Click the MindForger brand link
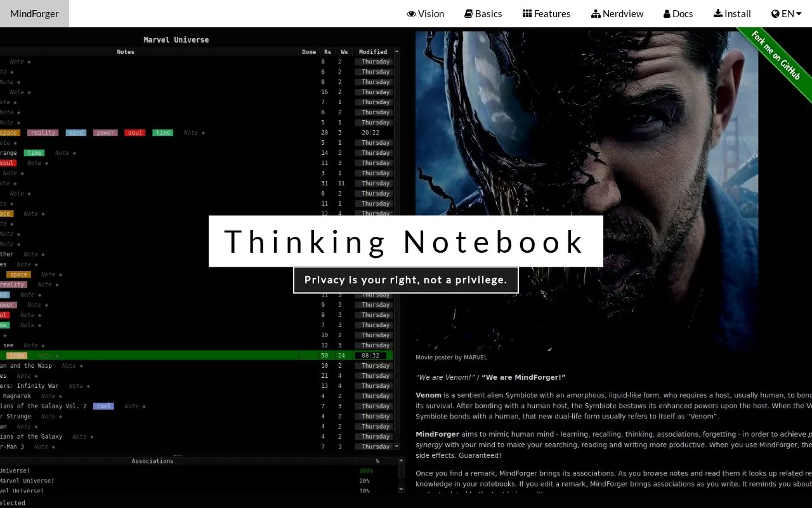 [34, 14]
